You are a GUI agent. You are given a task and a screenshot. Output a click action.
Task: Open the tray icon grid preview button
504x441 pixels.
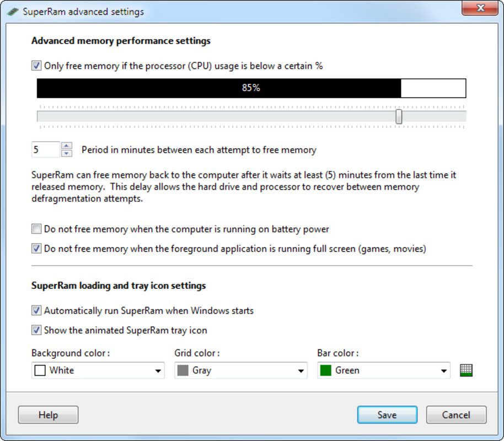466,370
